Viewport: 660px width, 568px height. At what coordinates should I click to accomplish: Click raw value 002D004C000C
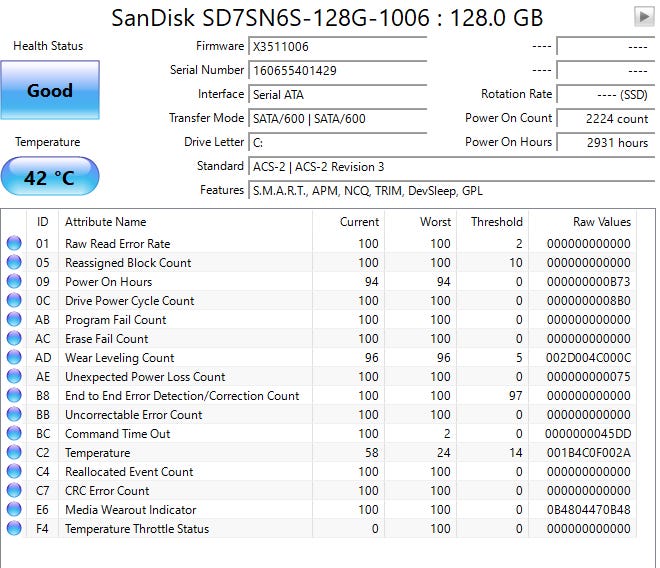point(588,357)
